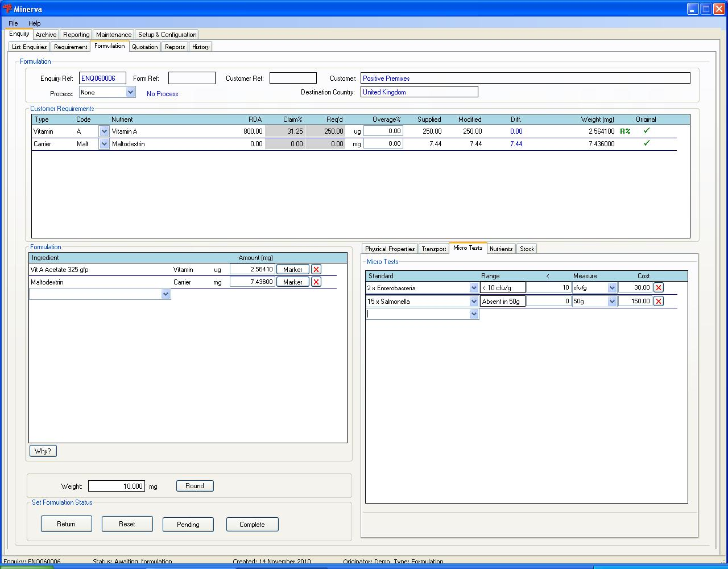
Task: Click the Why? button
Action: click(x=43, y=451)
